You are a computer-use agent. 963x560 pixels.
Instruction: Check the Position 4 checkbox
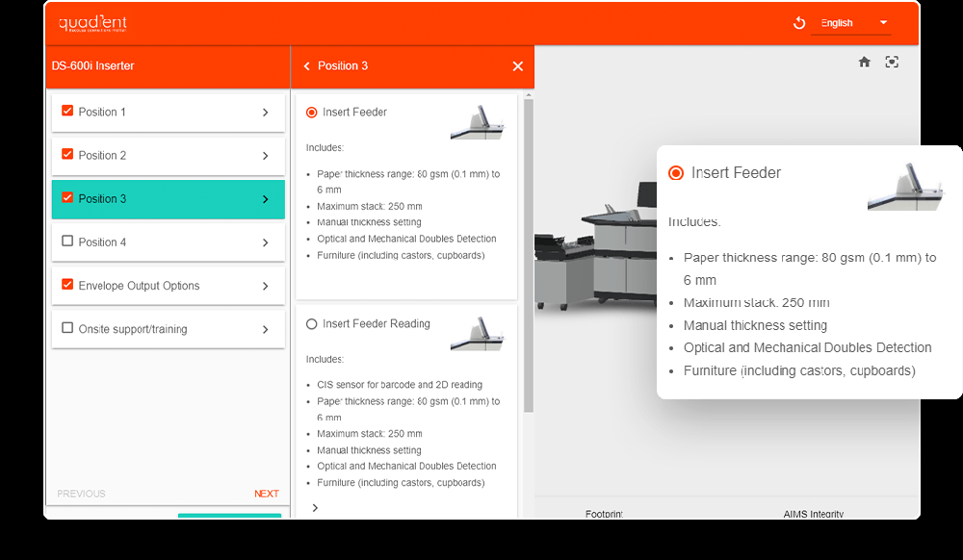click(x=67, y=242)
